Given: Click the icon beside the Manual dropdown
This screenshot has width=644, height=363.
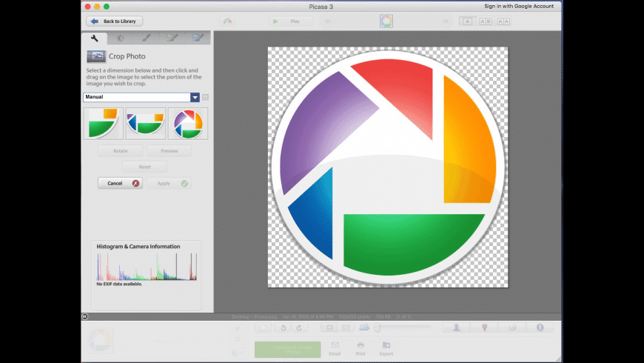Looking at the screenshot, I should pos(205,98).
